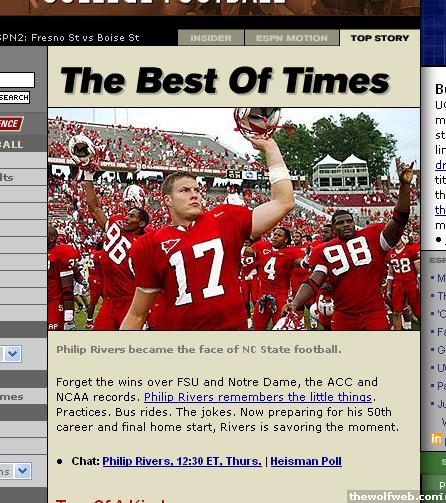Switch to the ESPN MOTION tab
The height and width of the screenshot is (503, 446).
click(x=292, y=38)
